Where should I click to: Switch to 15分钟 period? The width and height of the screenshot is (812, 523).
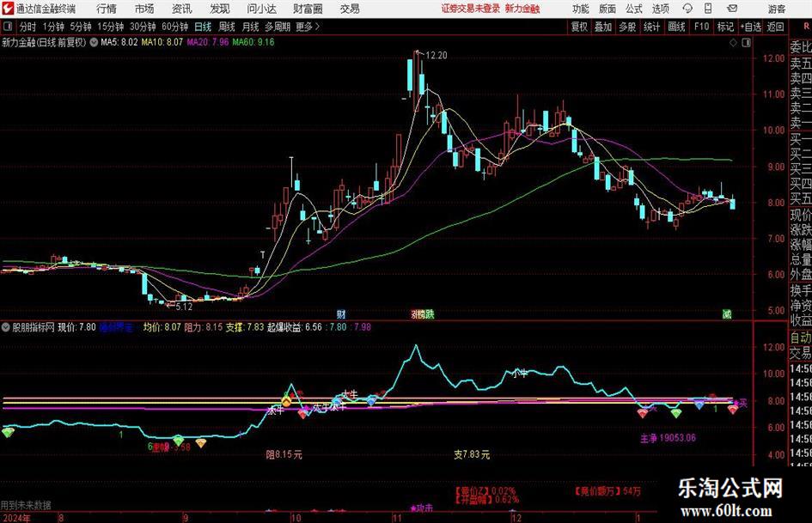(x=111, y=27)
